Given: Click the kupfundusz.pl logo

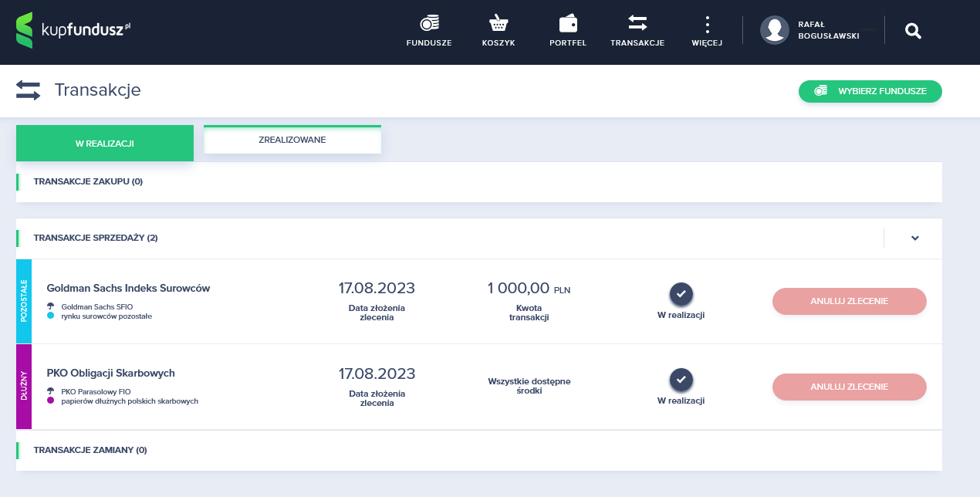Looking at the screenshot, I should click(73, 31).
